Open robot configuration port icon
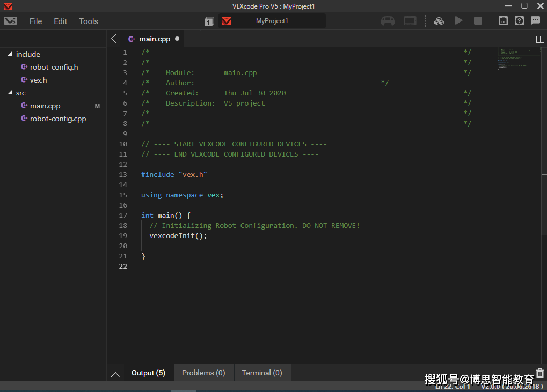547x392 pixels. pos(503,21)
